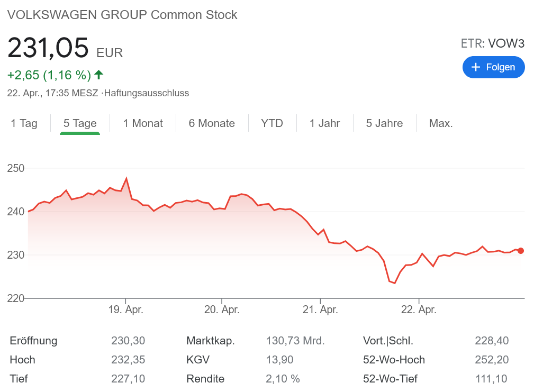
Task: Select the 1 Tag time range tab
Action: (x=24, y=123)
